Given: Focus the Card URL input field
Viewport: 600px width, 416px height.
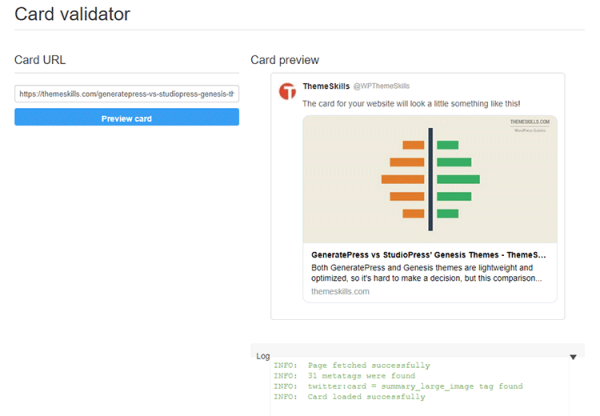Looking at the screenshot, I should tap(126, 94).
